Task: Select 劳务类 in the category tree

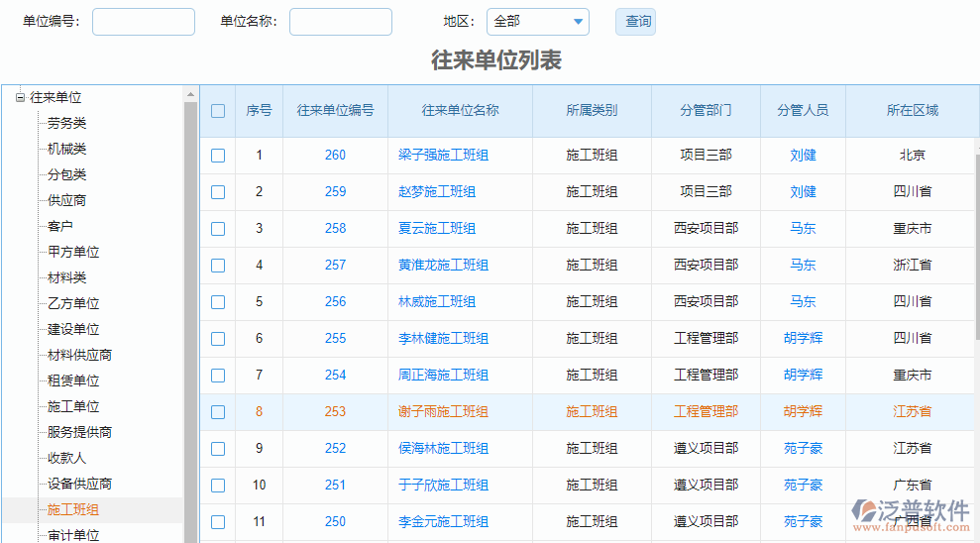Action: [66, 124]
